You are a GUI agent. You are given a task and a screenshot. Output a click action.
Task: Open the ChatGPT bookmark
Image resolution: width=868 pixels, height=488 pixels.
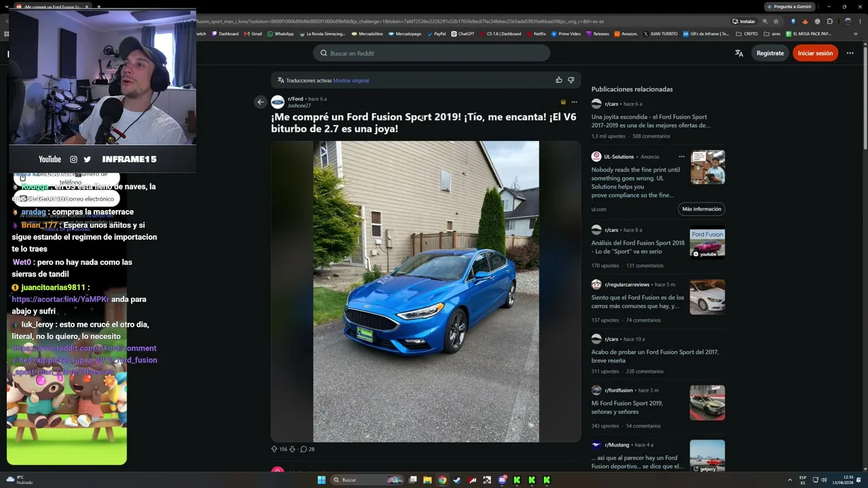point(462,34)
